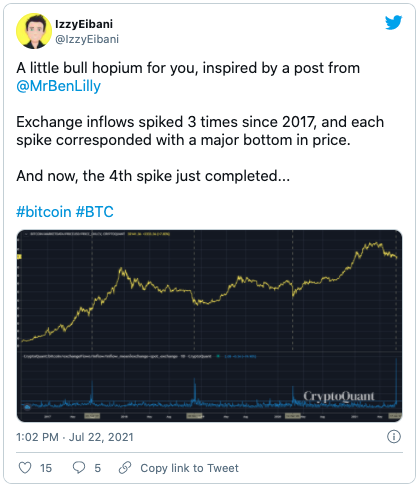Click the reply speech bubble icon
The image size is (420, 491).
(79, 468)
